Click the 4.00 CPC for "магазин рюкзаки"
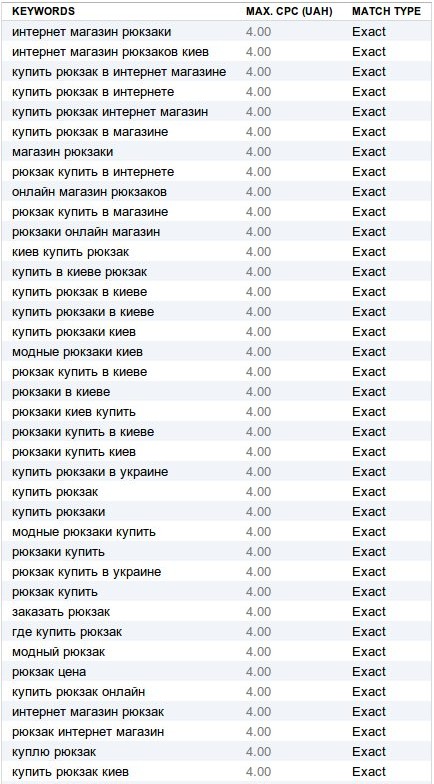The image size is (434, 784). point(258,152)
